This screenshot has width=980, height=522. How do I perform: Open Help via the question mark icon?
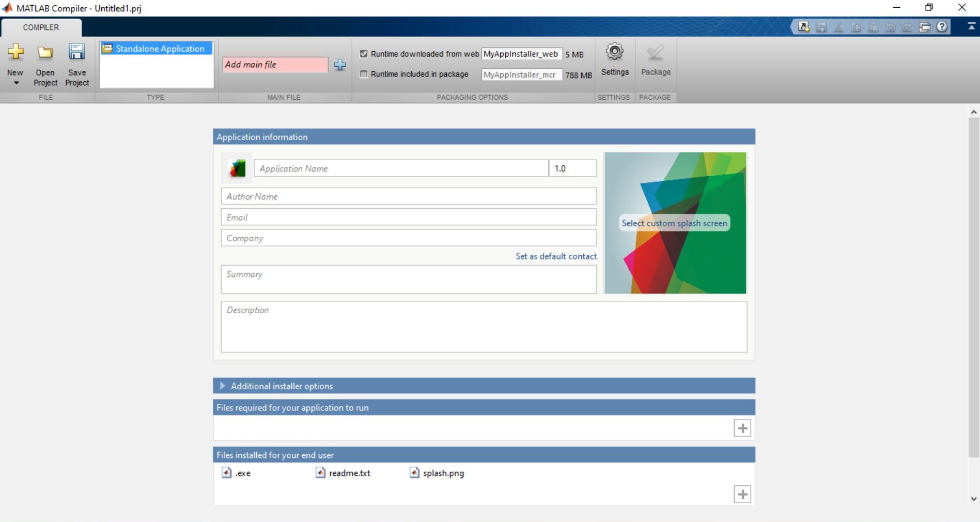[942, 27]
